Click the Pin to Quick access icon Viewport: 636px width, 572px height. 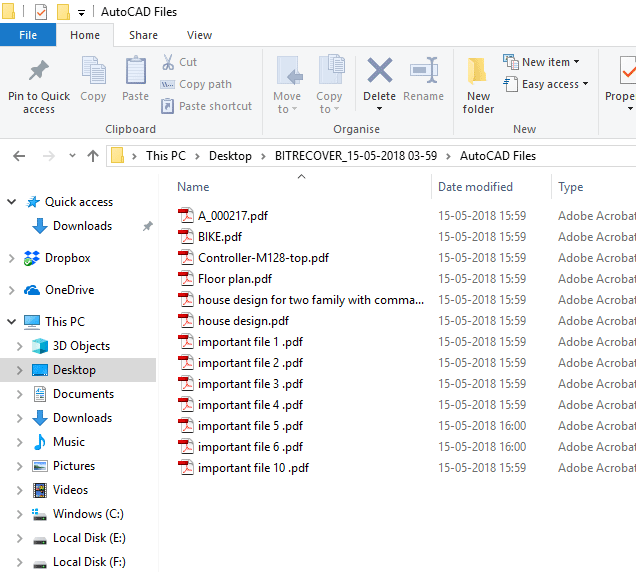tap(39, 71)
